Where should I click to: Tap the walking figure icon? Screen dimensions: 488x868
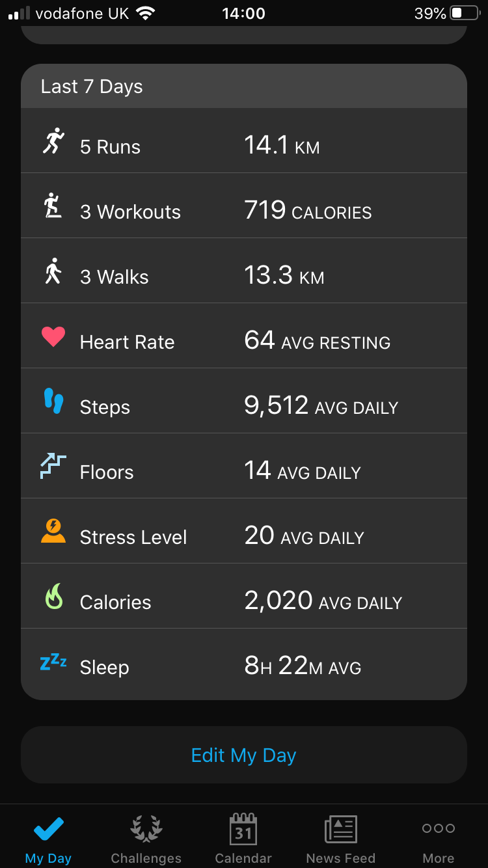[x=53, y=271]
